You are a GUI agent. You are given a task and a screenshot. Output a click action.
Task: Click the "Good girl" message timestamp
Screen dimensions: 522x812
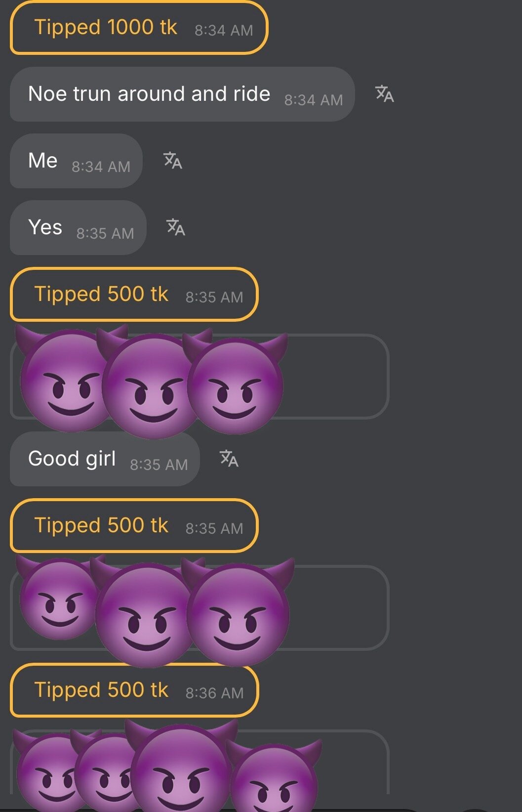point(159,465)
